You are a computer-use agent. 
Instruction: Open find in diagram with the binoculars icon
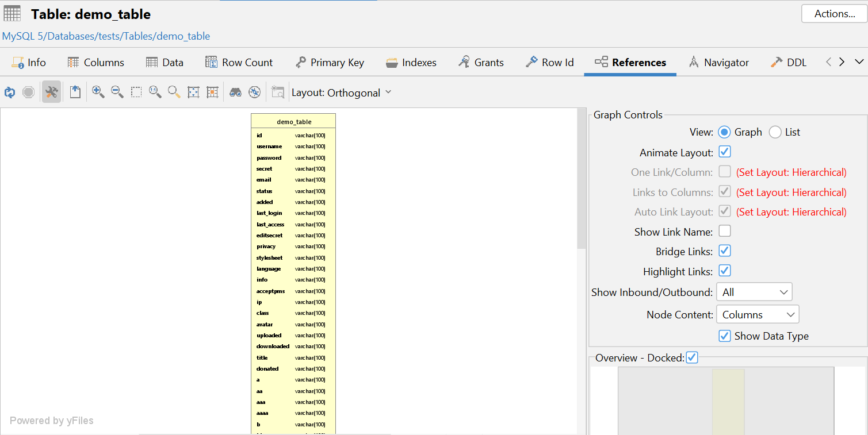(x=235, y=92)
